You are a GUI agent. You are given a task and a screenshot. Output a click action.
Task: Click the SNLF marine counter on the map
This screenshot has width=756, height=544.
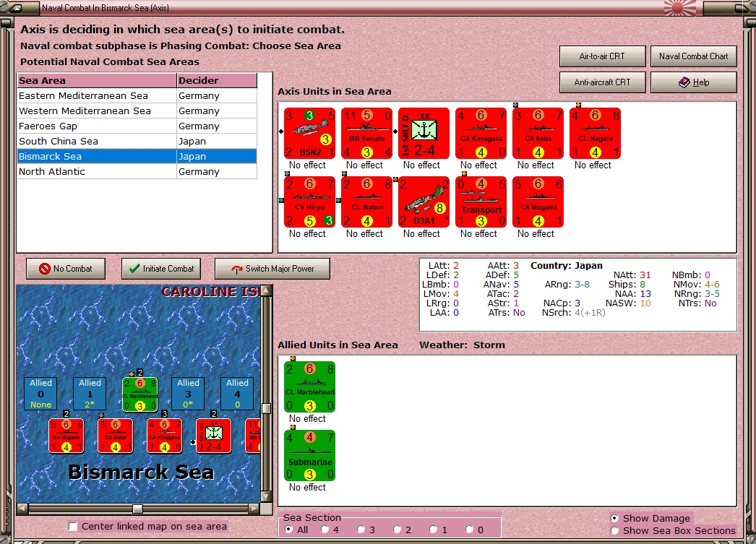pos(214,436)
